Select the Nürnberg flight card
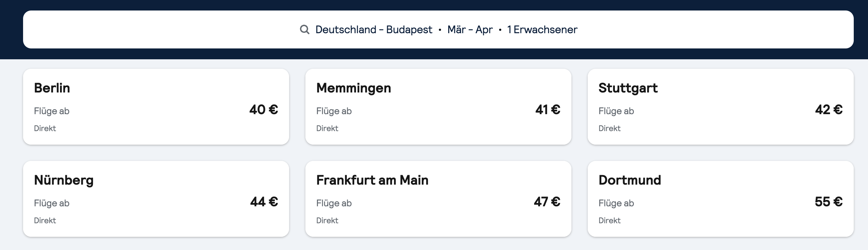 tap(156, 199)
